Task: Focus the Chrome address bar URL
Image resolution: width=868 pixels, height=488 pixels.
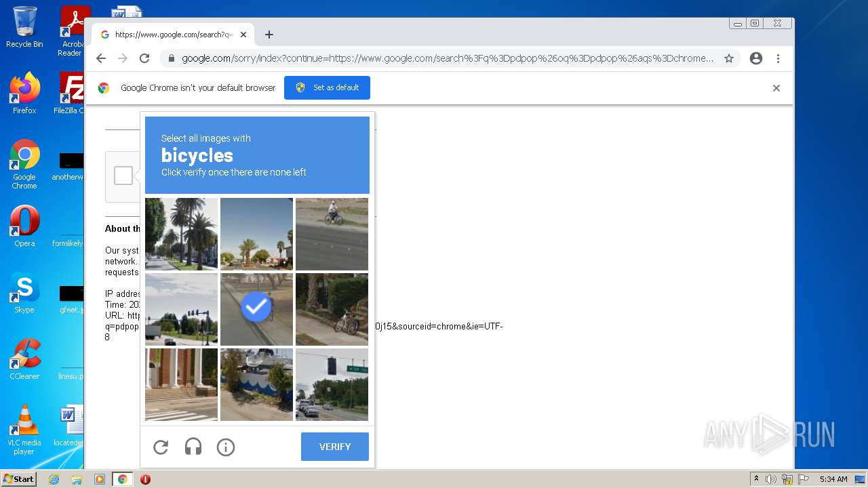Action: (448, 58)
